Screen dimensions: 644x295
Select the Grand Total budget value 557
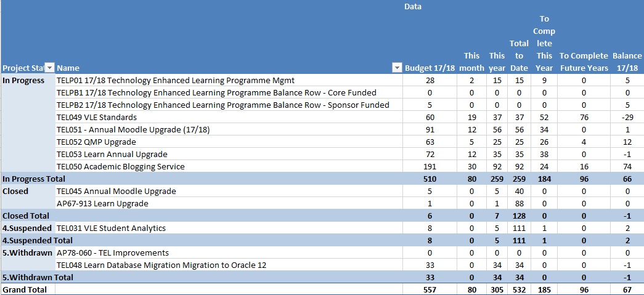[x=430, y=289]
